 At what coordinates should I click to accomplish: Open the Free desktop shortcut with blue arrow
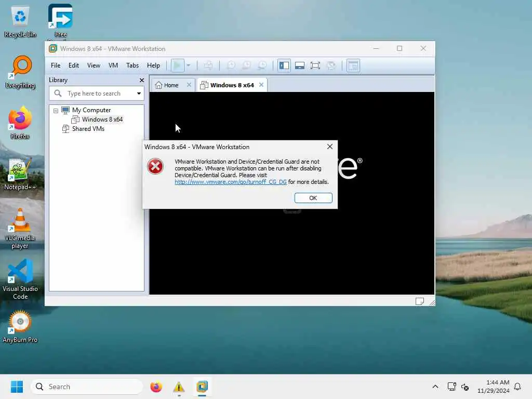(x=60, y=20)
